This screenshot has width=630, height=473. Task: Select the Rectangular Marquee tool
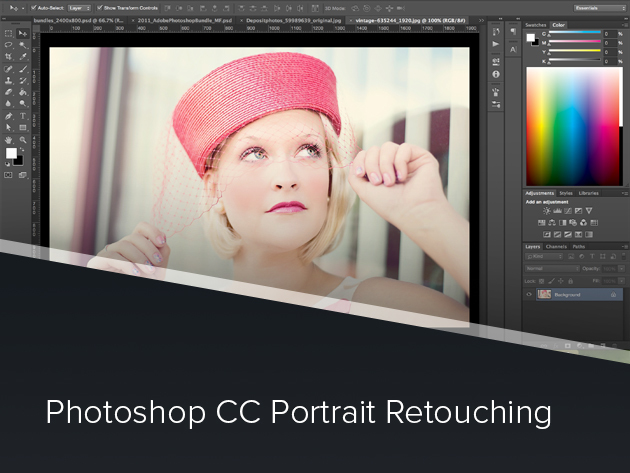click(8, 33)
